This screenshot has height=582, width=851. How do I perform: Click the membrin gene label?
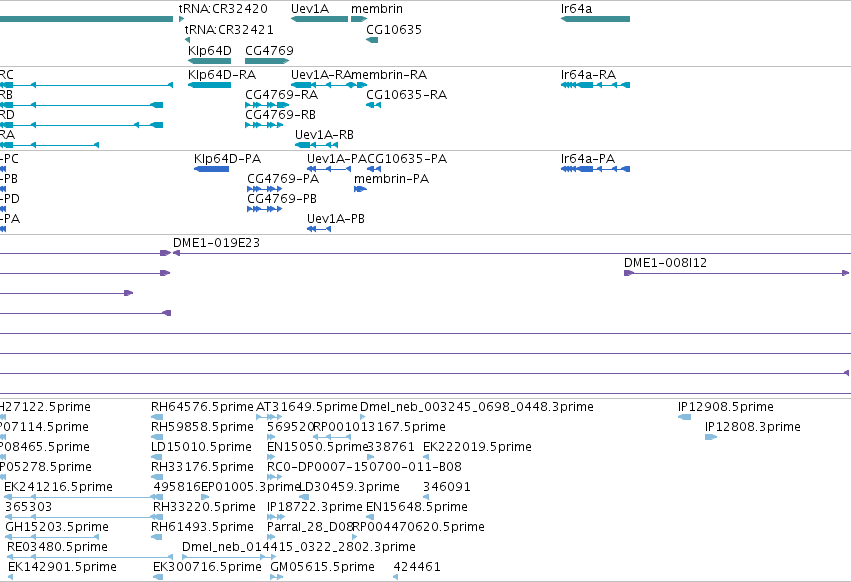tap(377, 9)
